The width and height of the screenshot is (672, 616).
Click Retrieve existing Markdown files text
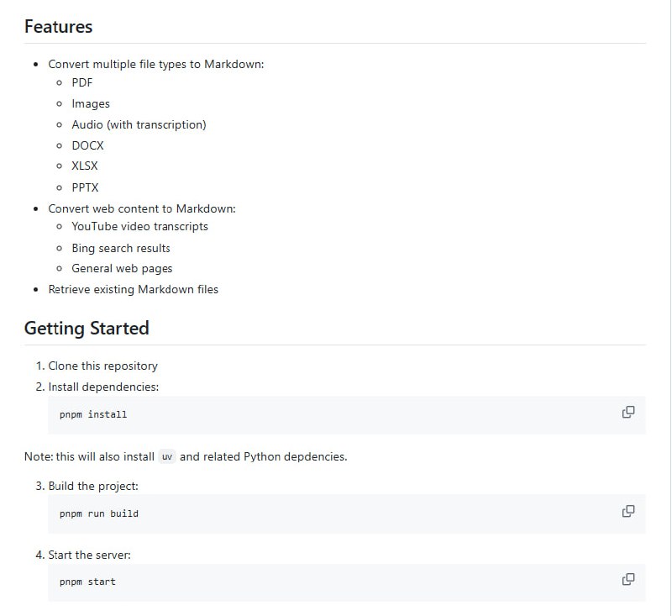133,289
